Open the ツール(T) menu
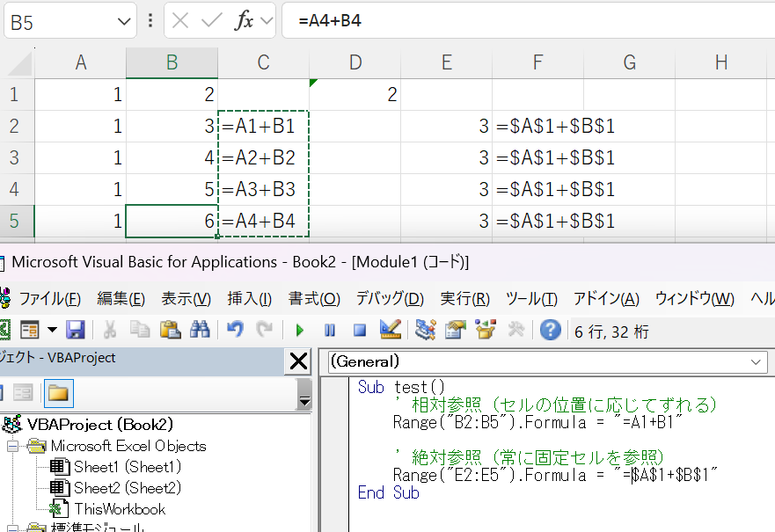This screenshot has width=775, height=532. [532, 299]
